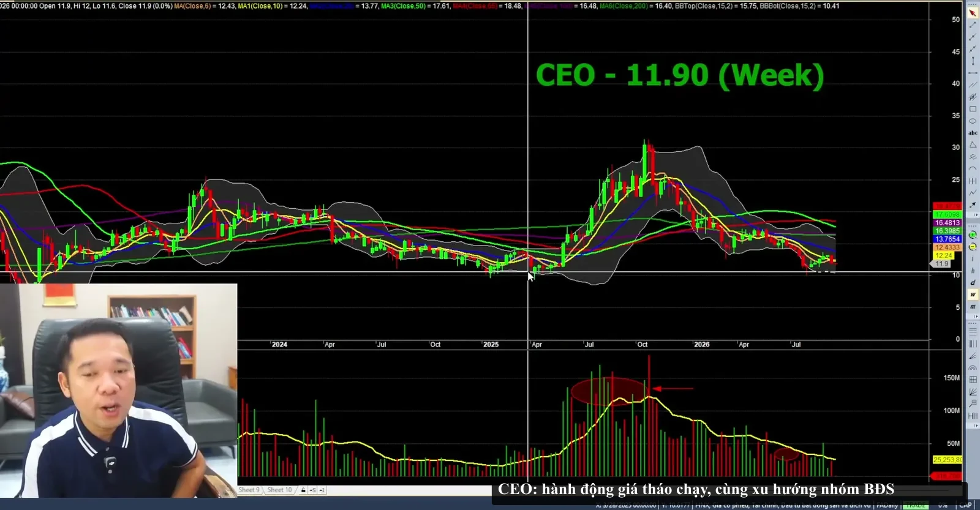Activate the abc text tool
980x510 pixels.
[973, 133]
